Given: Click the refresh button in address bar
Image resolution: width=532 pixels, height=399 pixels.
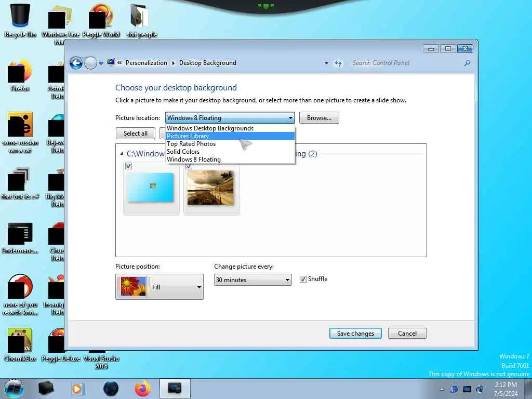Looking at the screenshot, I should pos(338,63).
